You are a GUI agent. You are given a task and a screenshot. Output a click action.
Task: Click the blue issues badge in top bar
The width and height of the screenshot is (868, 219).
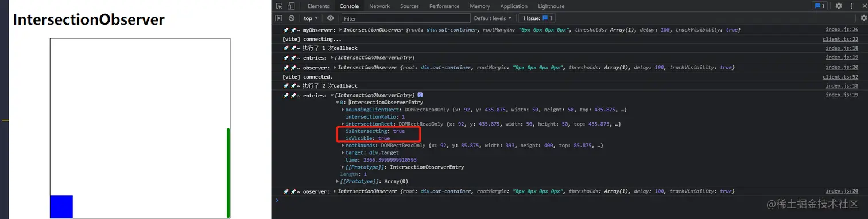[819, 6]
